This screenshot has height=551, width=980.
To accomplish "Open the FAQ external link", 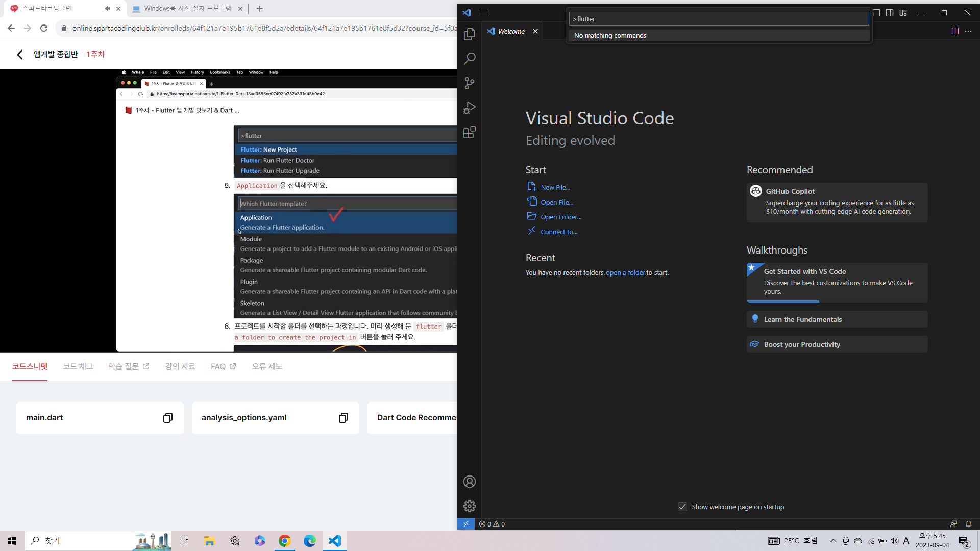I will pos(224,366).
